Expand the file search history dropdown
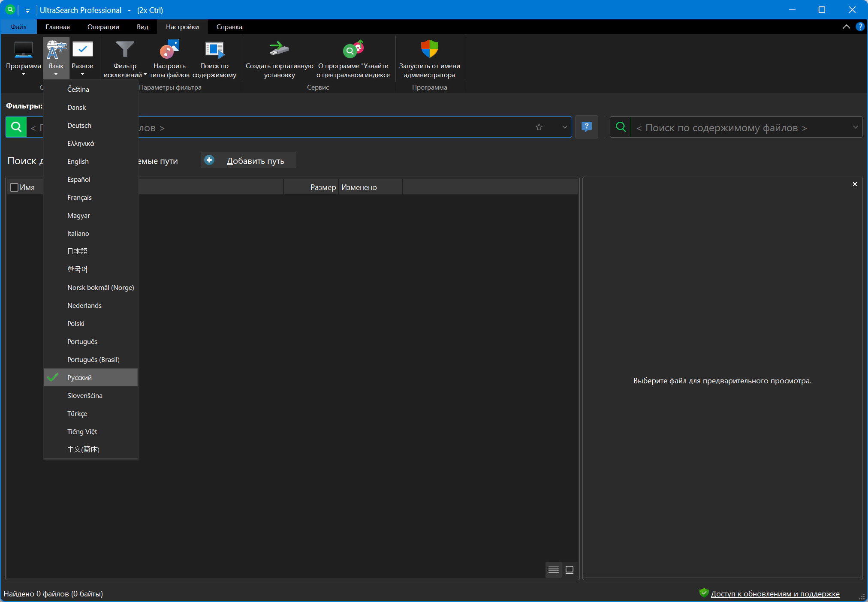The height and width of the screenshot is (602, 868). click(564, 127)
